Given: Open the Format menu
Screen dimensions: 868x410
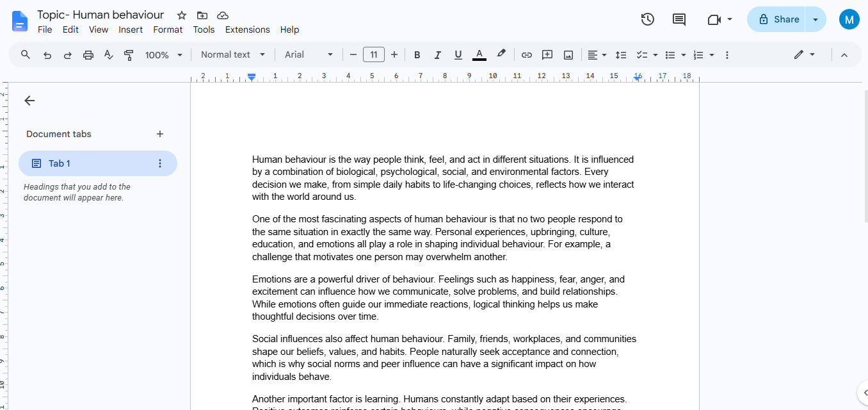Looking at the screenshot, I should [168, 29].
